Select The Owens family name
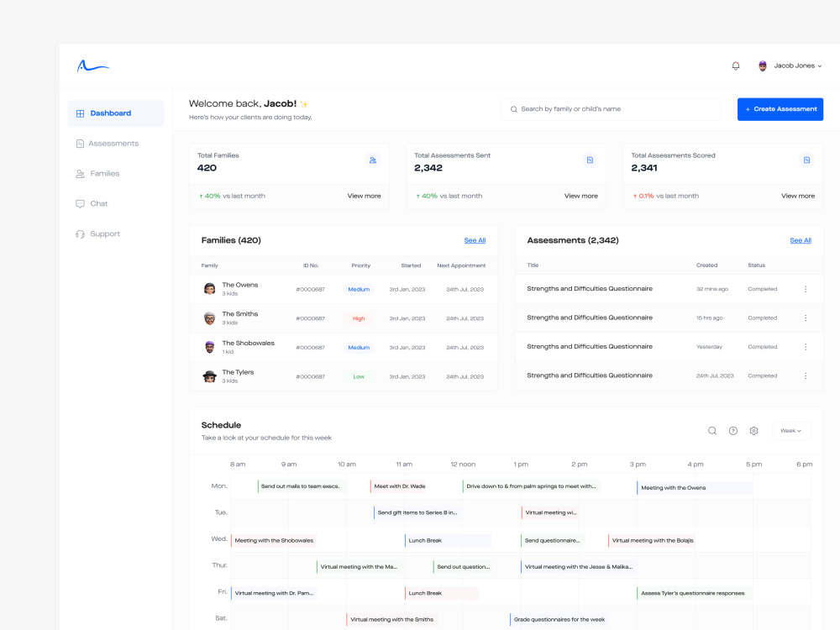 pos(240,285)
